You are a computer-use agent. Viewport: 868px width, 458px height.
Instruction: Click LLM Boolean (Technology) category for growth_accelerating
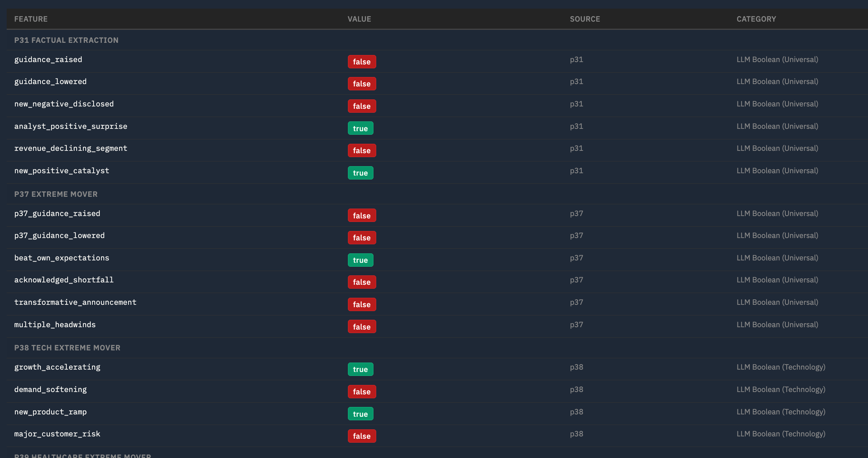point(781,367)
